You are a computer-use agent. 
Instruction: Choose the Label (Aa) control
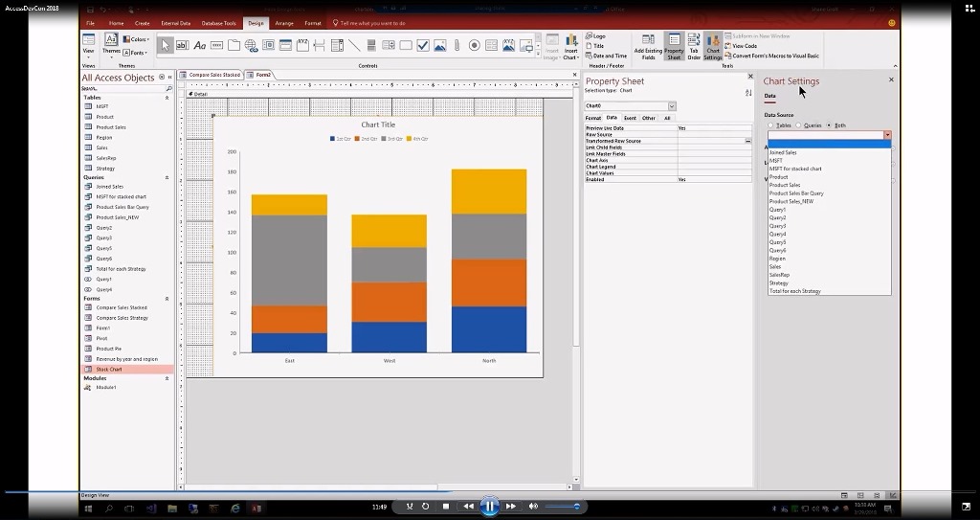[199, 45]
